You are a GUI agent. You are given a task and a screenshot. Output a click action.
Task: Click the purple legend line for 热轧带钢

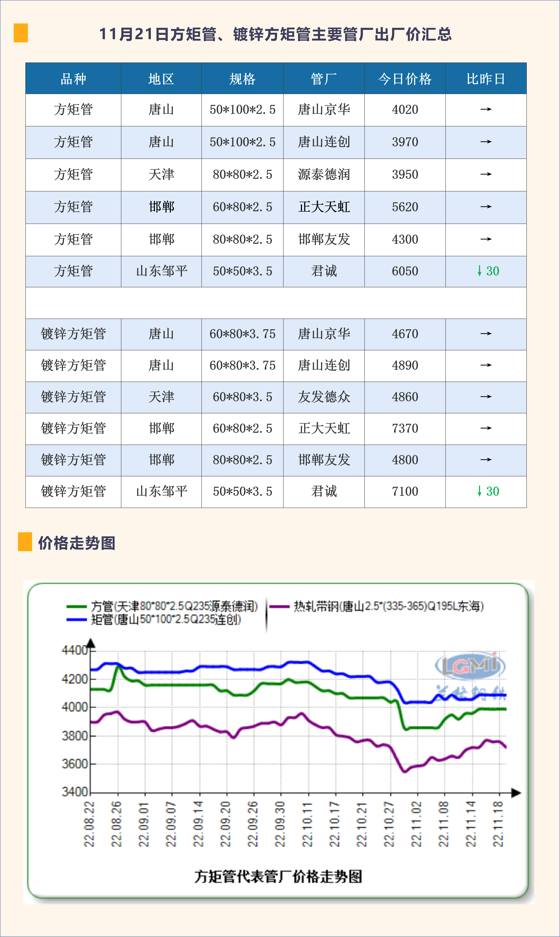point(279,607)
